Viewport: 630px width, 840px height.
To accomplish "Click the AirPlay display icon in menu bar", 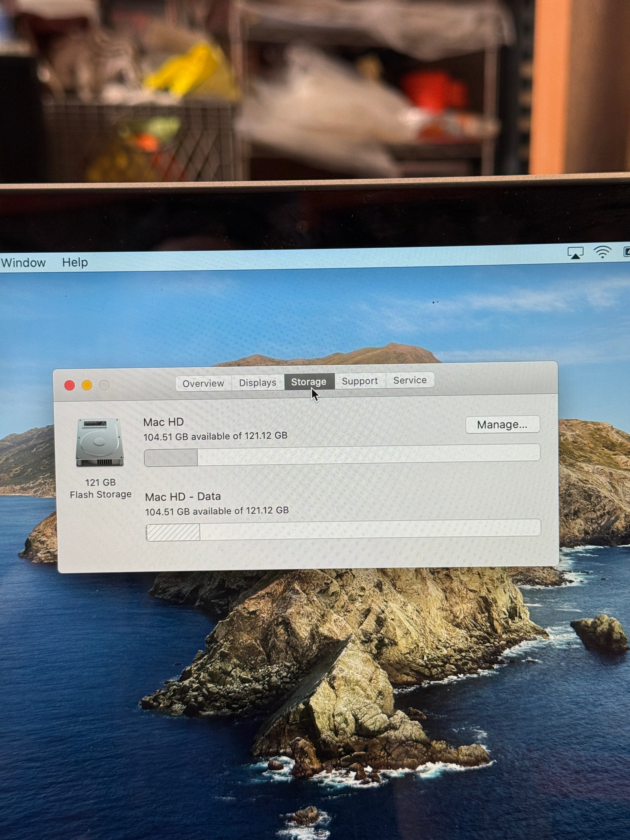I will coord(575,252).
